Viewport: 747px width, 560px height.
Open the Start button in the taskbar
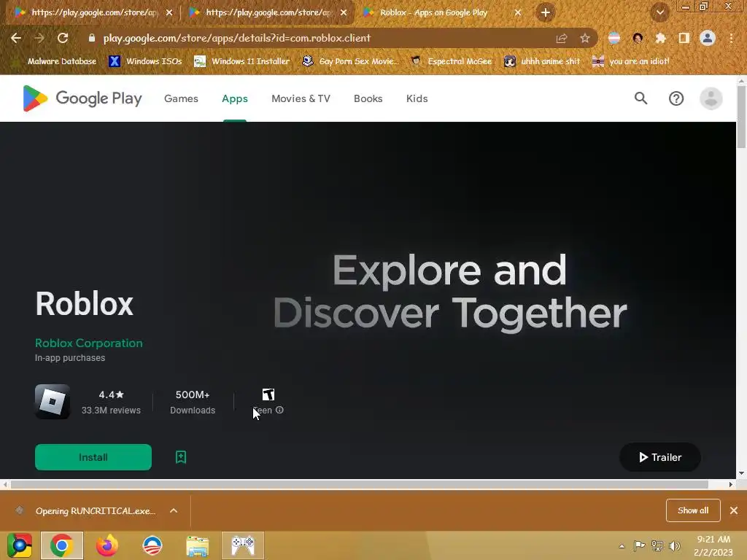click(20, 545)
